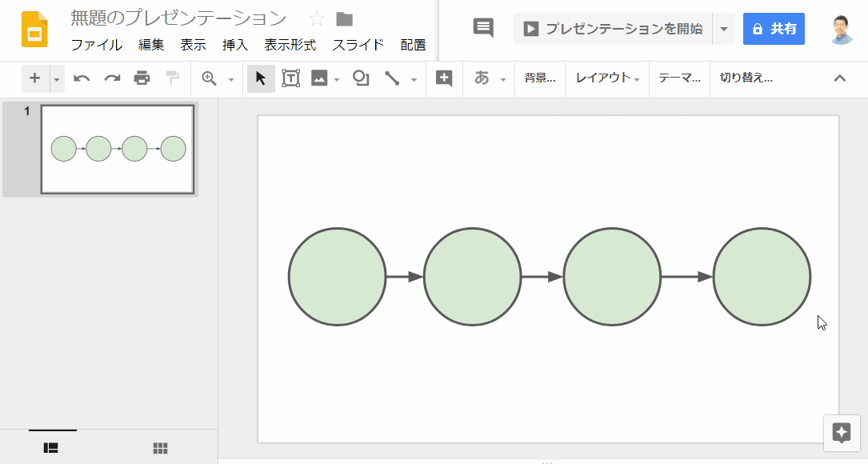Click the 切り替え transition button

point(746,78)
